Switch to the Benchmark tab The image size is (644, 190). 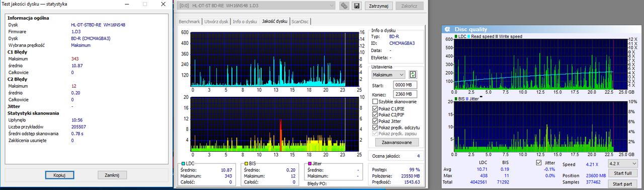click(x=190, y=22)
